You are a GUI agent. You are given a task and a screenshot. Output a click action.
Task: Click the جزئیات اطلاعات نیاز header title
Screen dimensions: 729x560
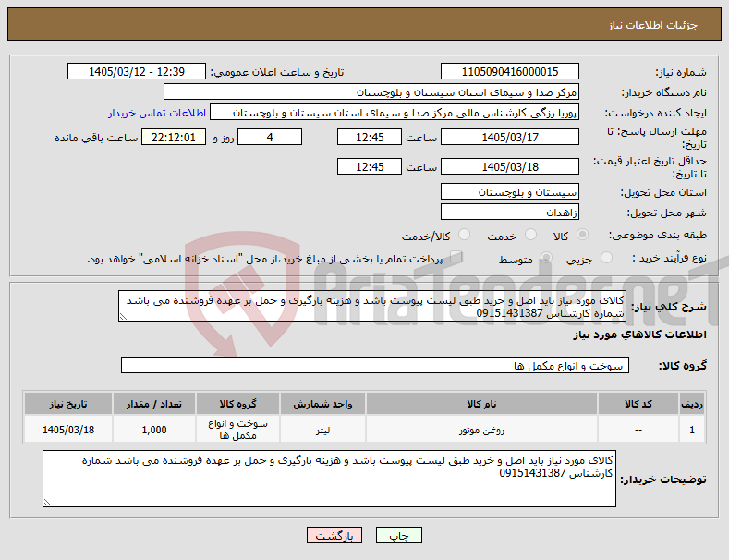652,25
